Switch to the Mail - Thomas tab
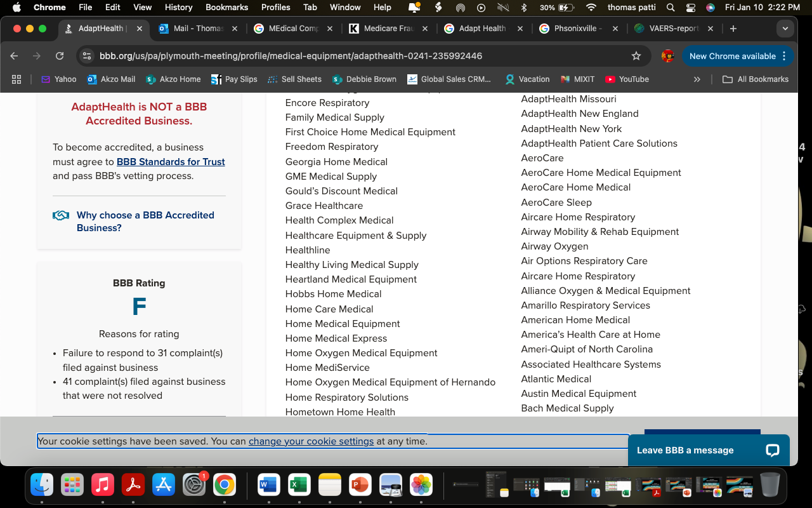 click(198, 29)
